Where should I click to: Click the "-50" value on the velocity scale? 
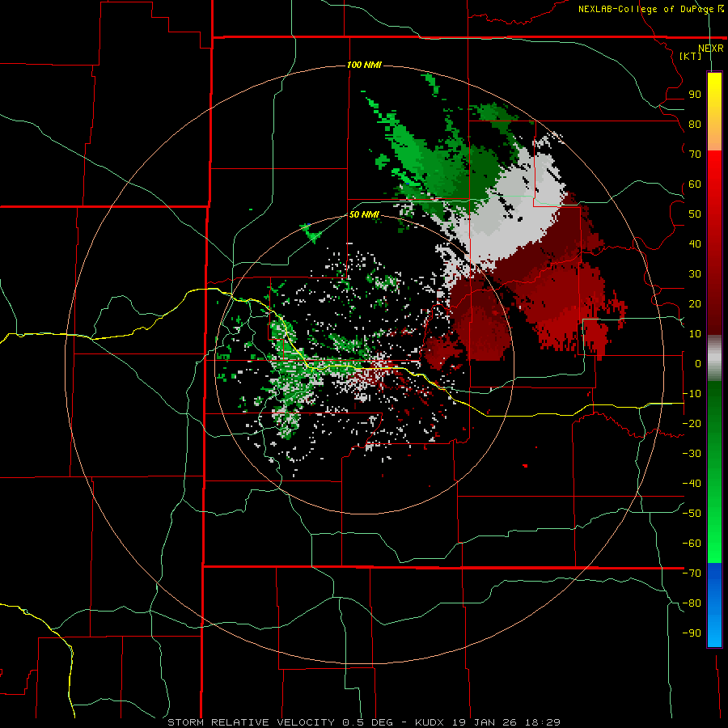pos(692,514)
